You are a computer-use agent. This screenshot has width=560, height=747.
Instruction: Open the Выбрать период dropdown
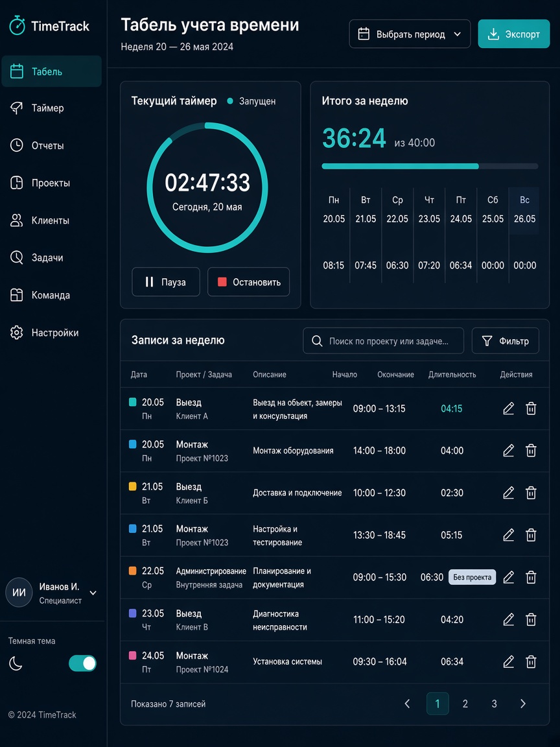pyautogui.click(x=410, y=34)
